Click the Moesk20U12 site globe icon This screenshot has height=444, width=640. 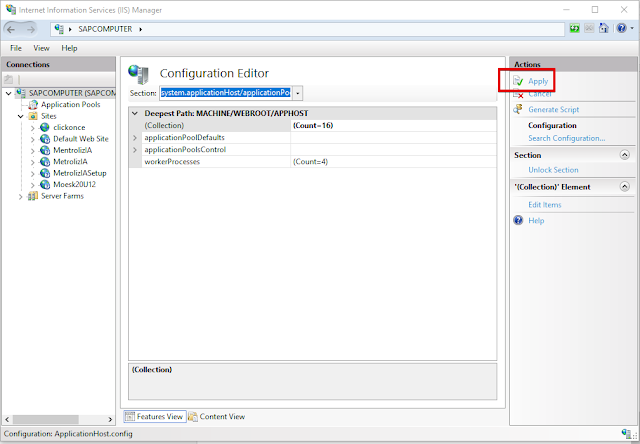pyautogui.click(x=44, y=184)
